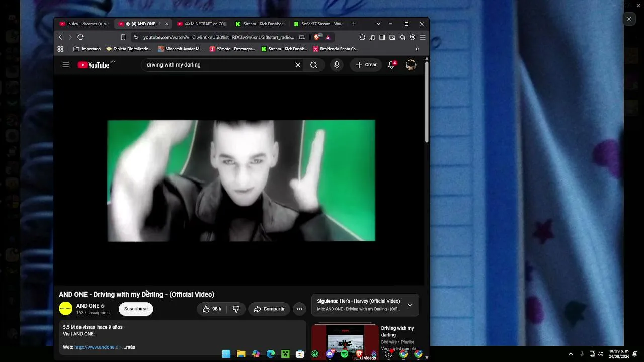Open the taskbar clock showing 06:19 p. m.
This screenshot has height=362, width=644.
[x=619, y=354]
